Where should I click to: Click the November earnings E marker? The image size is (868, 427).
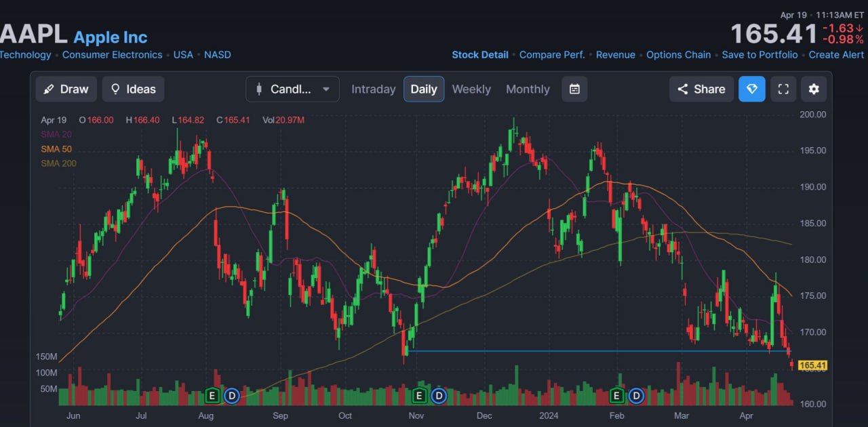(419, 395)
